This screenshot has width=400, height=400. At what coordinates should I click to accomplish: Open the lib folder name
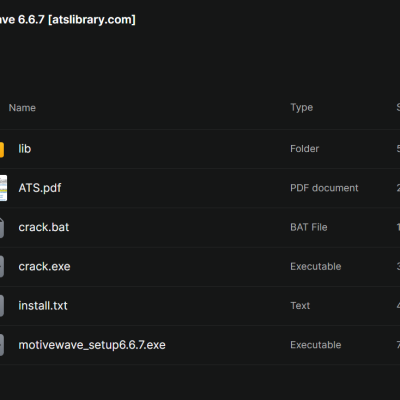(x=25, y=149)
